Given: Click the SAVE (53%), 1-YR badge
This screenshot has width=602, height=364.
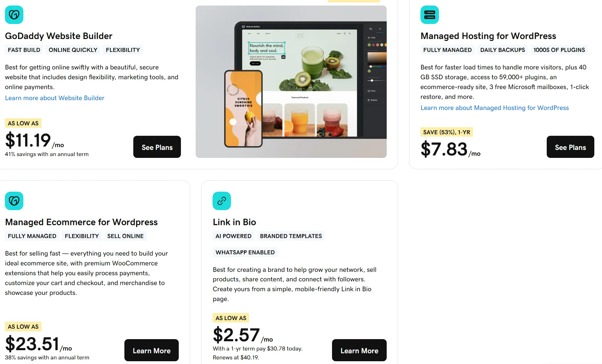Looking at the screenshot, I should click(x=447, y=132).
